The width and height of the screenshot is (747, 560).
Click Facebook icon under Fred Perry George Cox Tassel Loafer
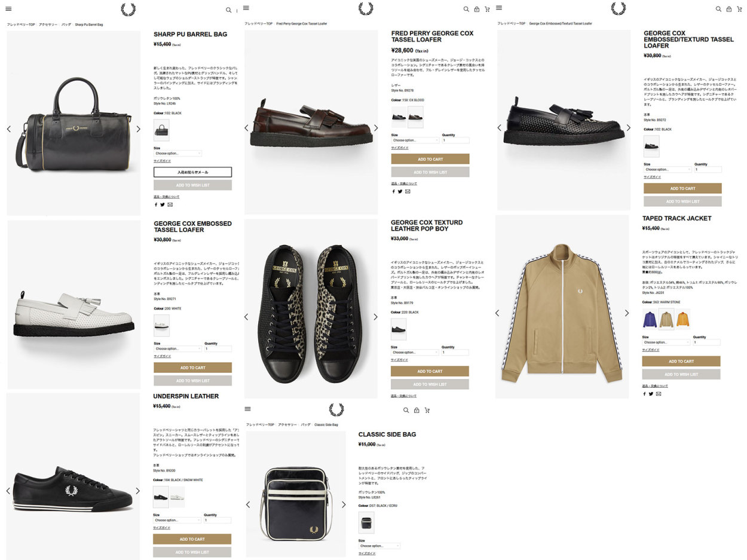[393, 191]
